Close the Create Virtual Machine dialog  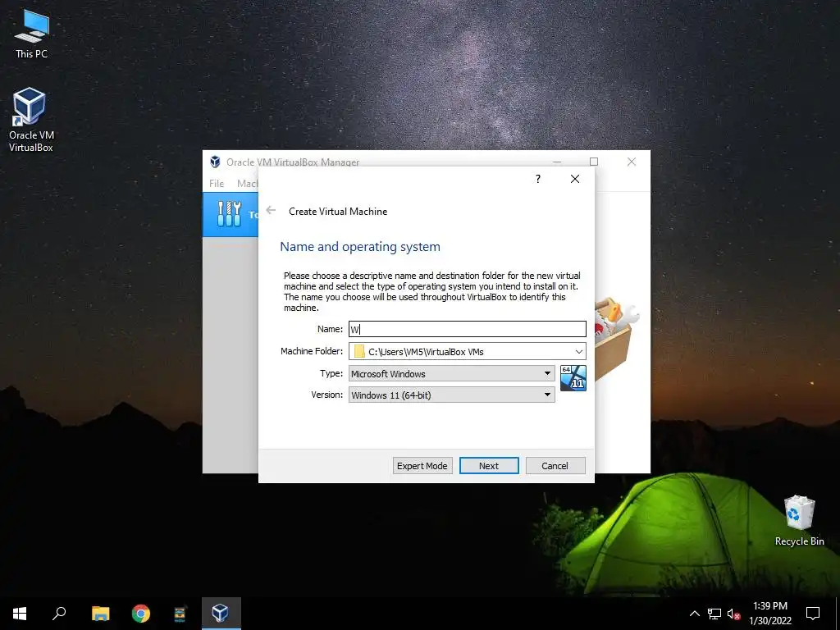coord(575,179)
